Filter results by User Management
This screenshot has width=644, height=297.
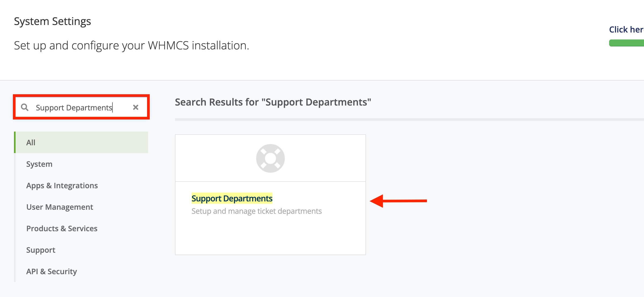click(60, 207)
